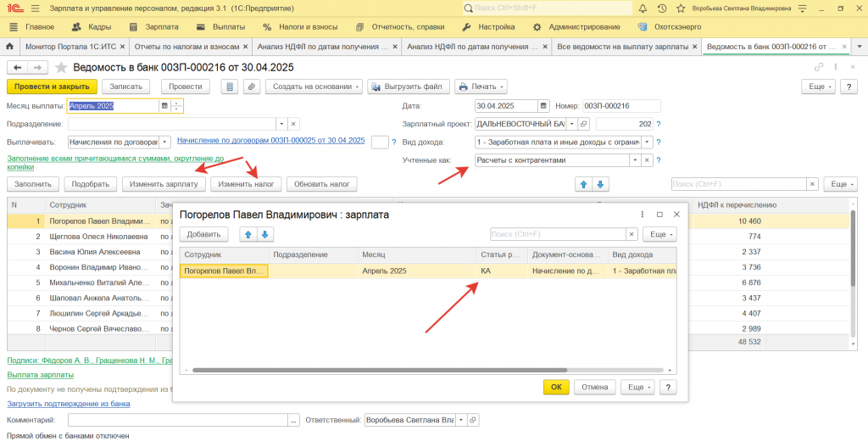
Task: Open Ответственный dropdown arrow
Action: (x=461, y=421)
